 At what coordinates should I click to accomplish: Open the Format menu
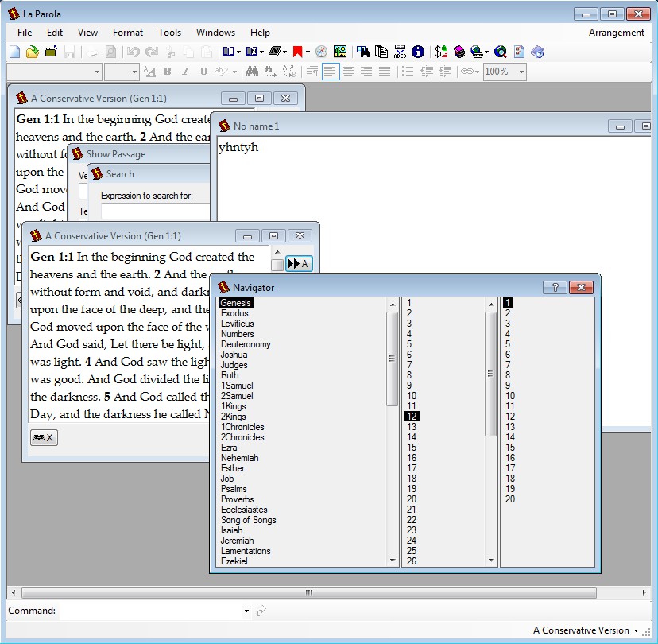128,33
